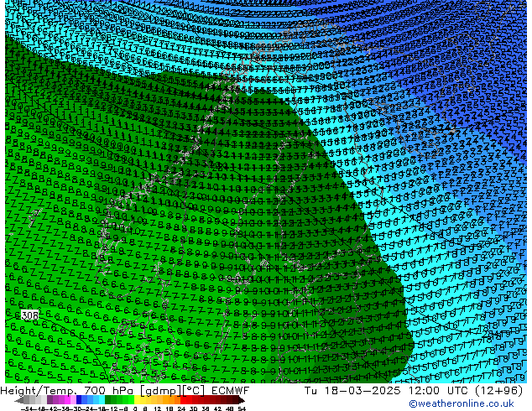Click the bright red 24 swatch in the legend
The width and height of the screenshot is (532, 411).
point(183,400)
